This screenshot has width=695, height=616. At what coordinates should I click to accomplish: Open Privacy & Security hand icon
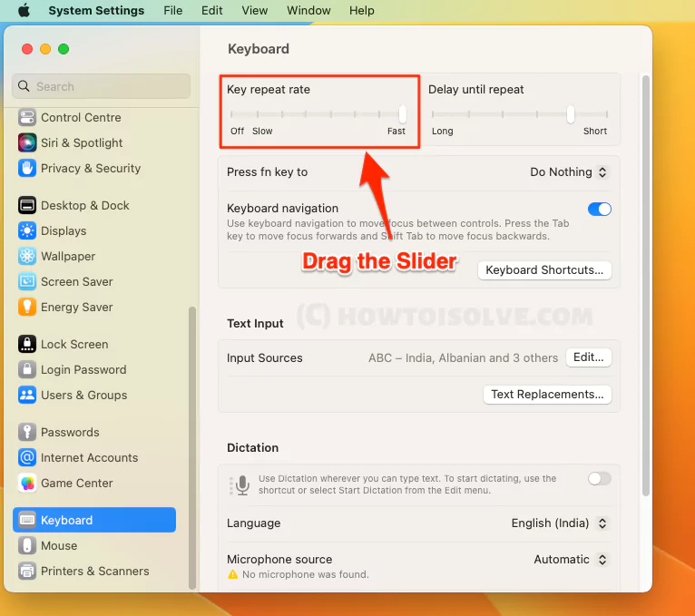(x=27, y=168)
